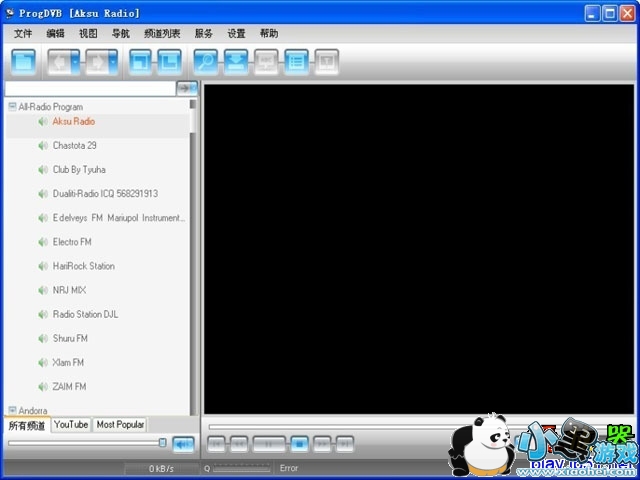Open the 频道列表 menu

(162, 33)
